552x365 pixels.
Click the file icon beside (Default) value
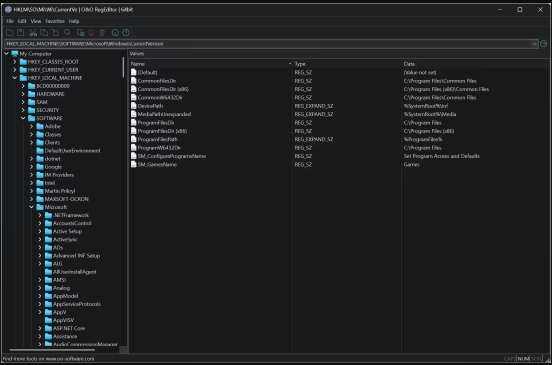133,72
